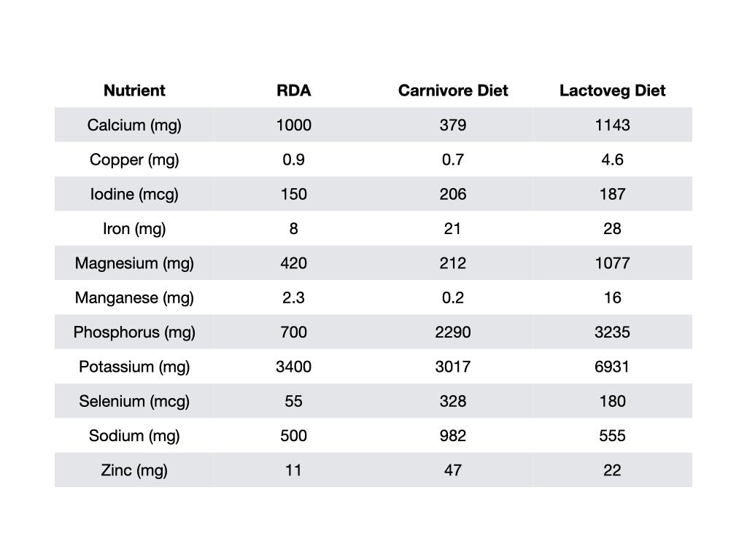The width and height of the screenshot is (747, 560).
Task: Select the Selenium Carnivore value 328
Action: point(453,402)
